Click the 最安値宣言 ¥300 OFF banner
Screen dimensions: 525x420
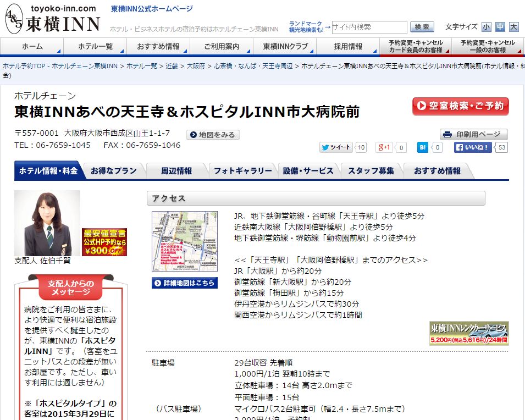pos(104,242)
